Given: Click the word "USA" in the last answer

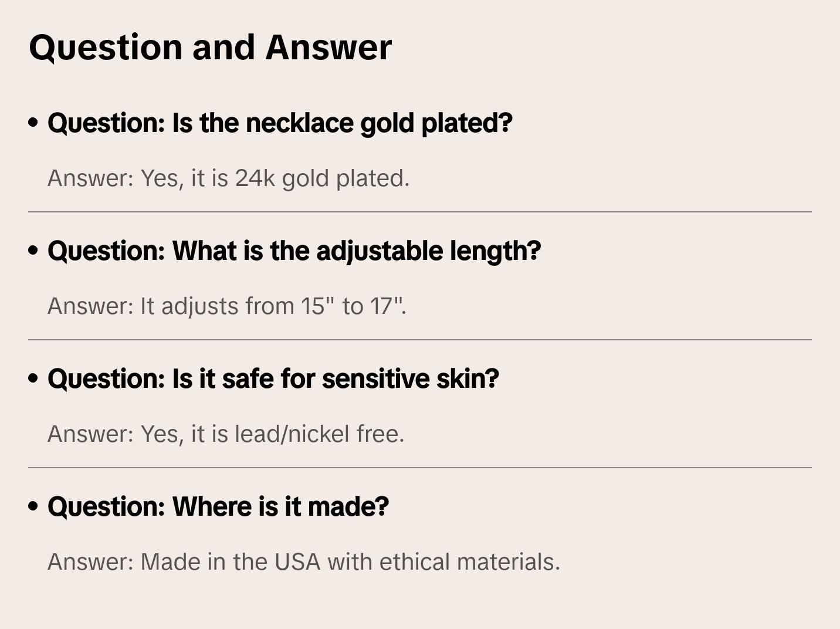Looking at the screenshot, I should 297,562.
